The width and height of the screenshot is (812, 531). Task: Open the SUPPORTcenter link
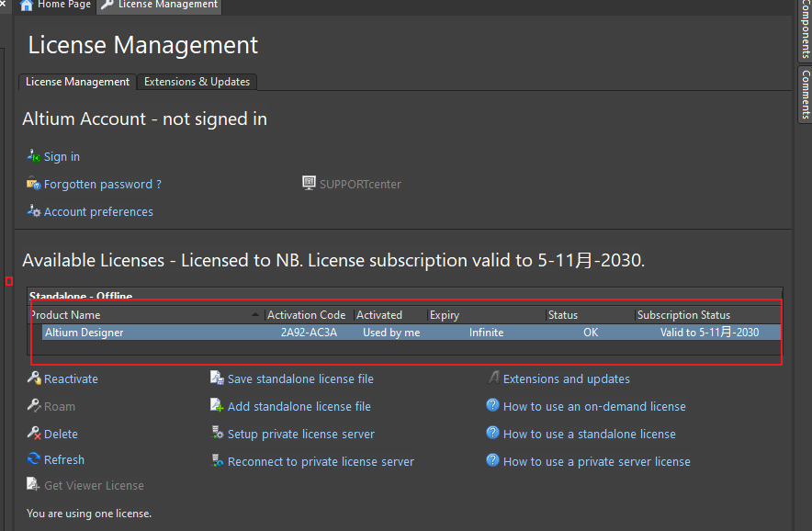click(360, 185)
